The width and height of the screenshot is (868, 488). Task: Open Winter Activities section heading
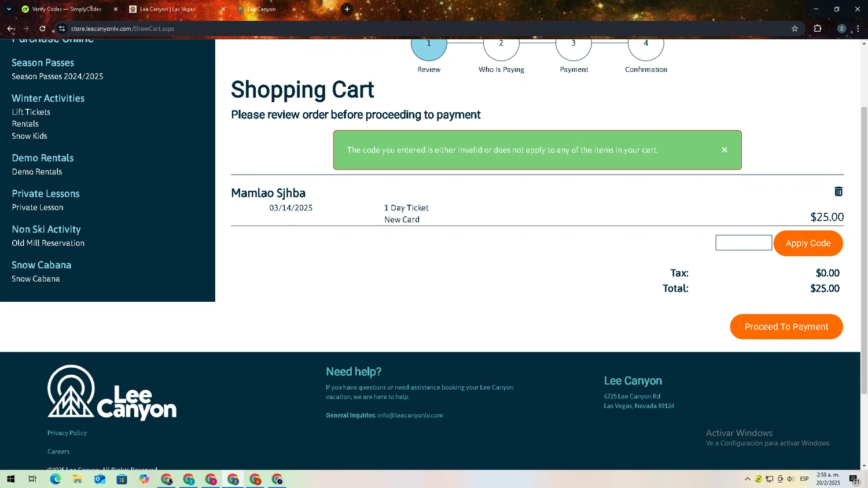[48, 98]
